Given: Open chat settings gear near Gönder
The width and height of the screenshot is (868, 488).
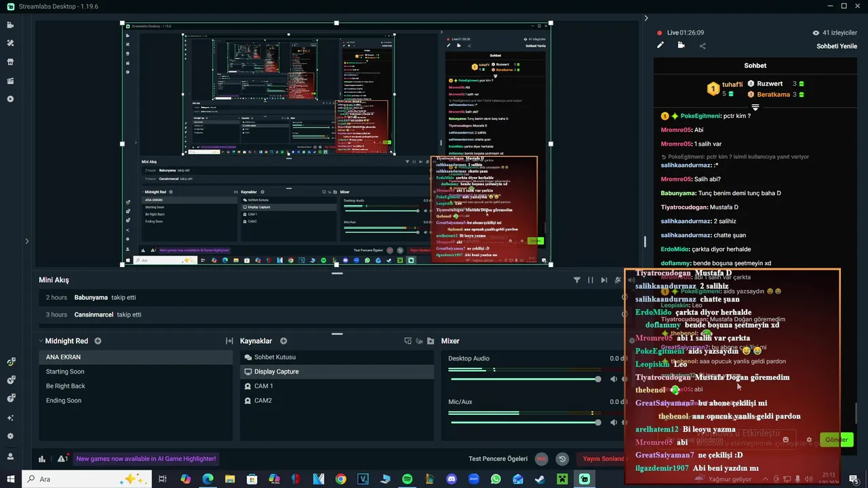Looking at the screenshot, I should click(808, 440).
